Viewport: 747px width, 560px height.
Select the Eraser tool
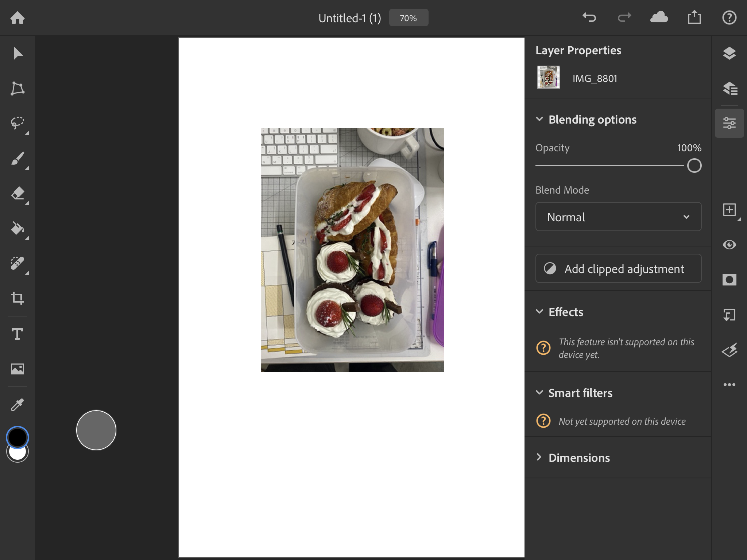point(17,194)
